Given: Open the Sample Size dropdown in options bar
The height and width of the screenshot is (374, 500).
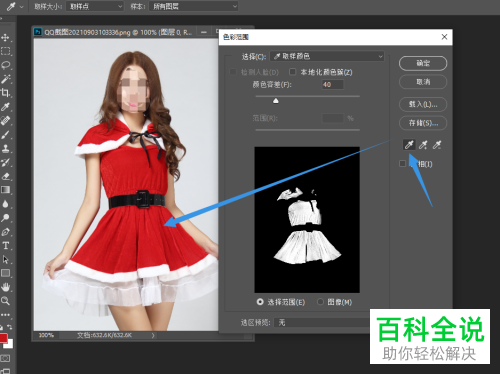Looking at the screenshot, I should (95, 6).
